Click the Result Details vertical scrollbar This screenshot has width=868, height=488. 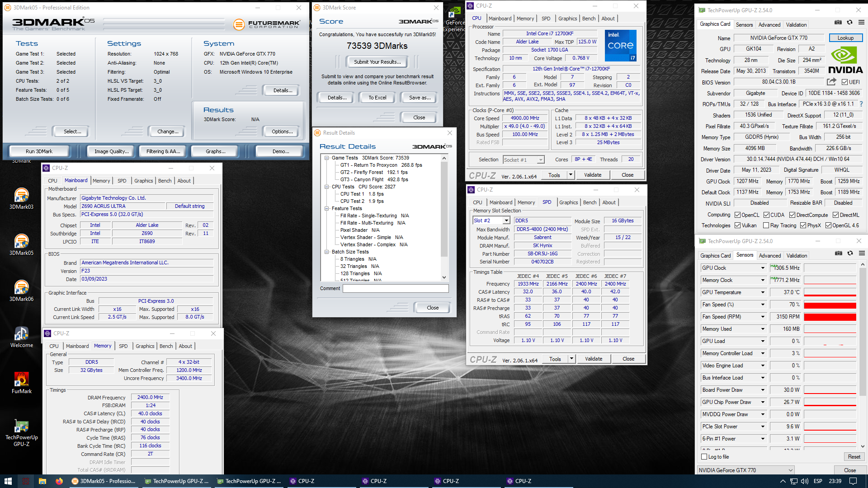[444, 217]
